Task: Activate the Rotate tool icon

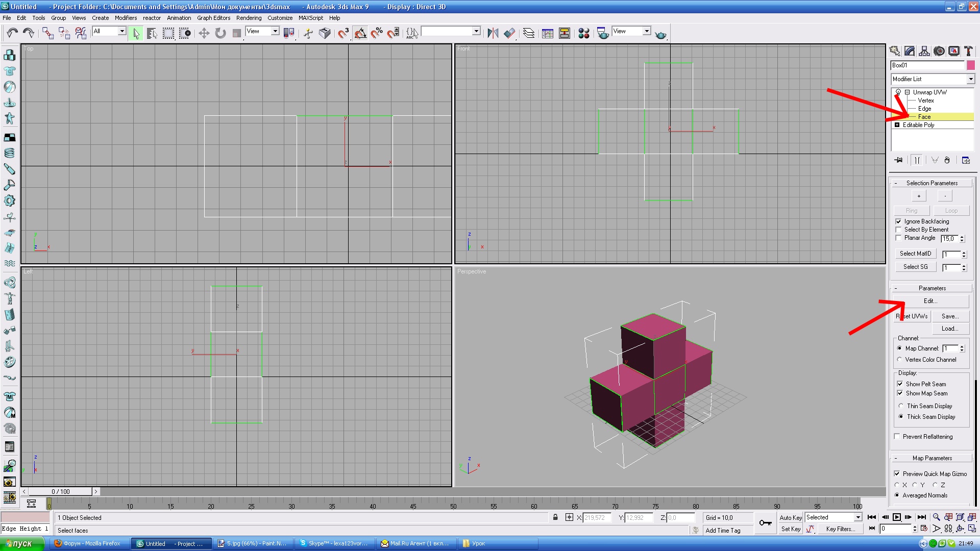Action: (x=220, y=33)
